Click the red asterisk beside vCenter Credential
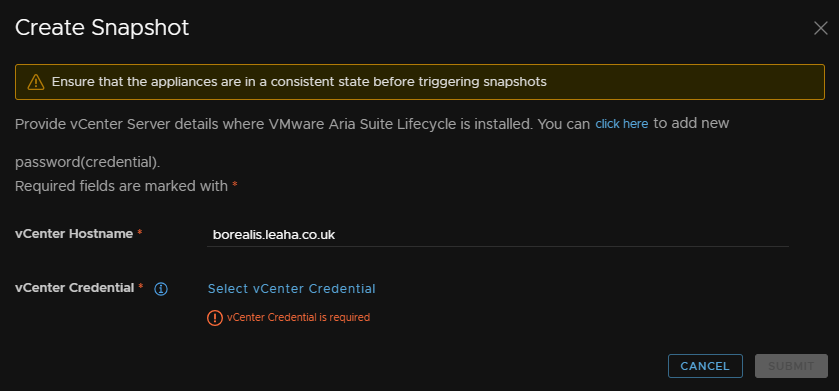The height and width of the screenshot is (391, 839). tap(141, 287)
